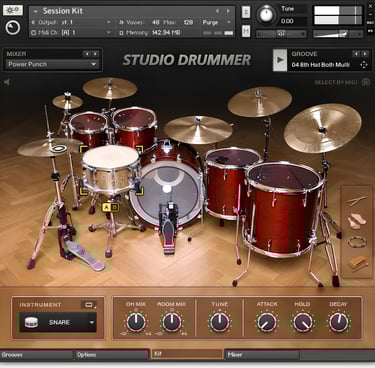Select the hand claps percussion icon
375x368 pixels.
[x=356, y=221]
